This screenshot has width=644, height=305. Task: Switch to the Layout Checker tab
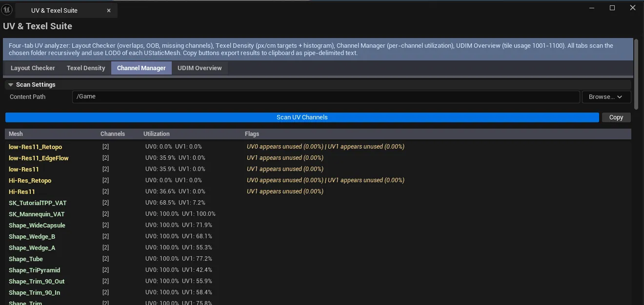(33, 68)
